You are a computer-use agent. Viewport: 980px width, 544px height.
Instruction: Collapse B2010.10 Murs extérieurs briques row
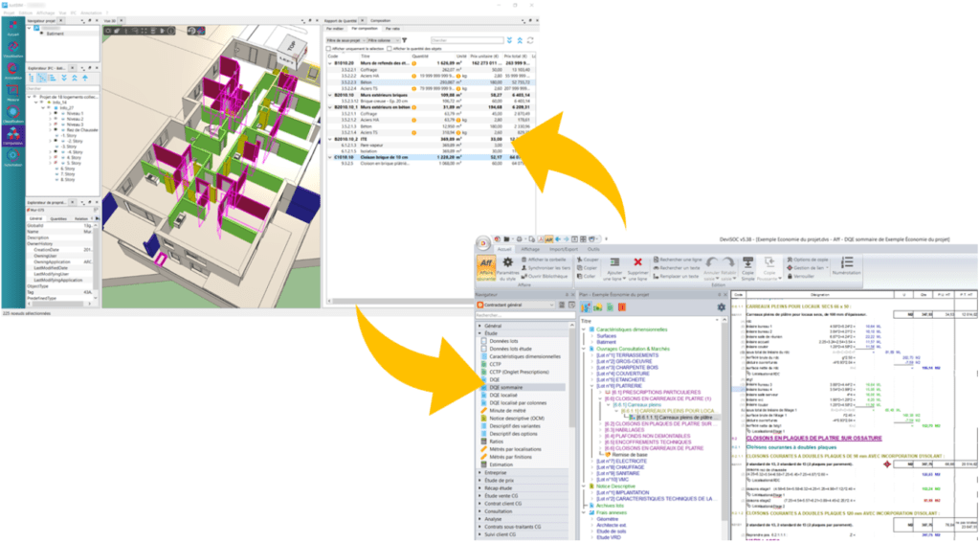(x=330, y=95)
